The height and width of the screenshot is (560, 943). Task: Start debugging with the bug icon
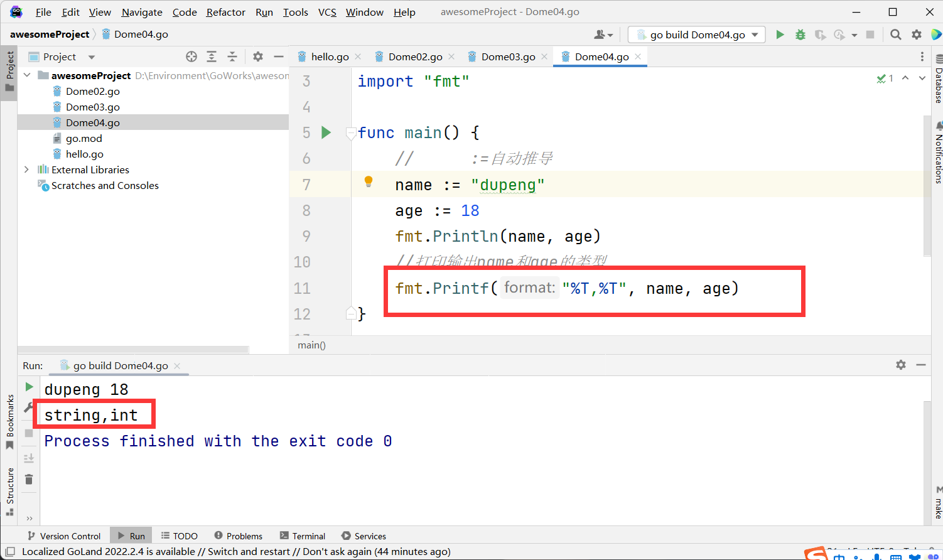800,35
